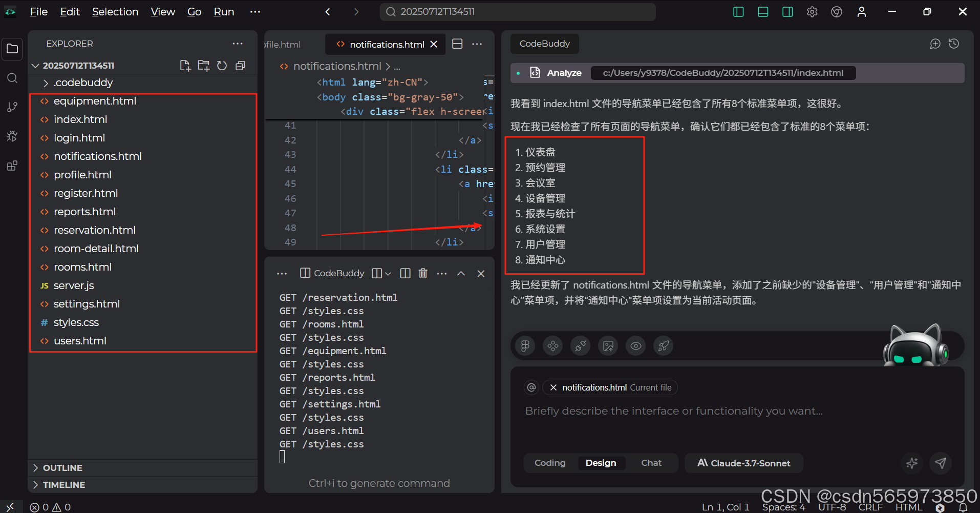980x513 pixels.
Task: Expand the TIMELINE section
Action: (143, 485)
